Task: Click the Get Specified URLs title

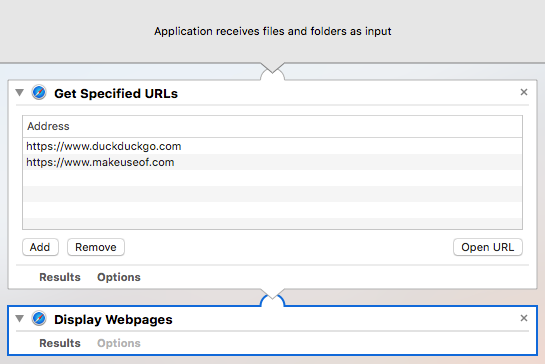Action: (116, 94)
